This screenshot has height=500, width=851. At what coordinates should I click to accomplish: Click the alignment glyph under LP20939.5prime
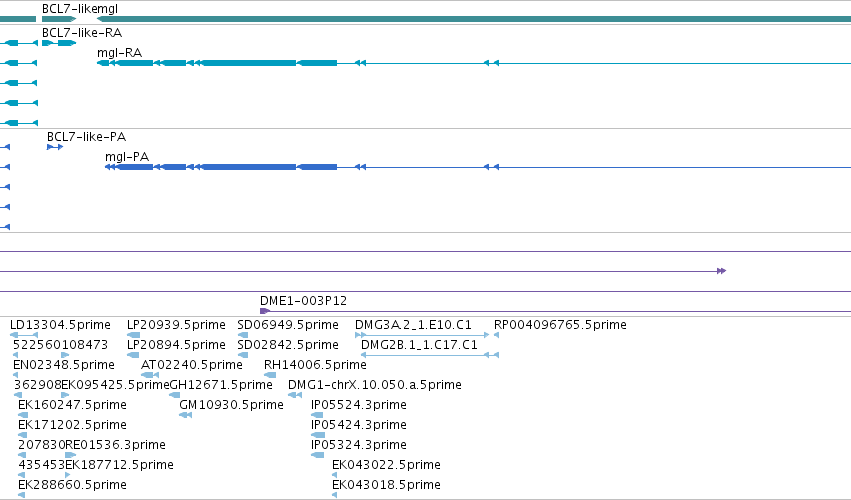click(133, 335)
